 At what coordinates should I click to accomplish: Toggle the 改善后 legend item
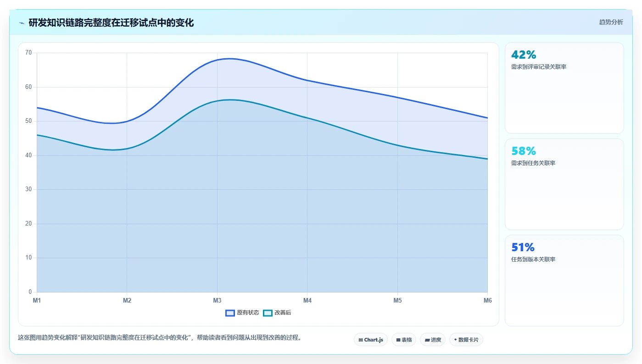277,313
